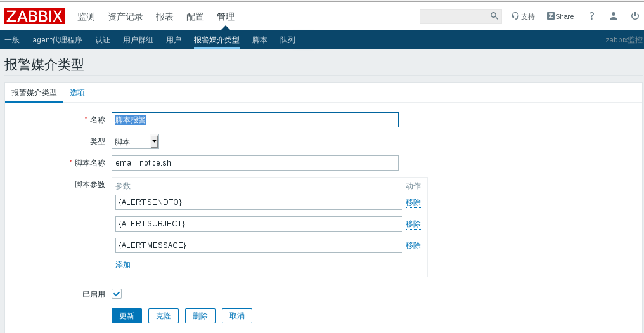Click the zabbix监控 server name text
The image size is (644, 333).
click(x=624, y=40)
